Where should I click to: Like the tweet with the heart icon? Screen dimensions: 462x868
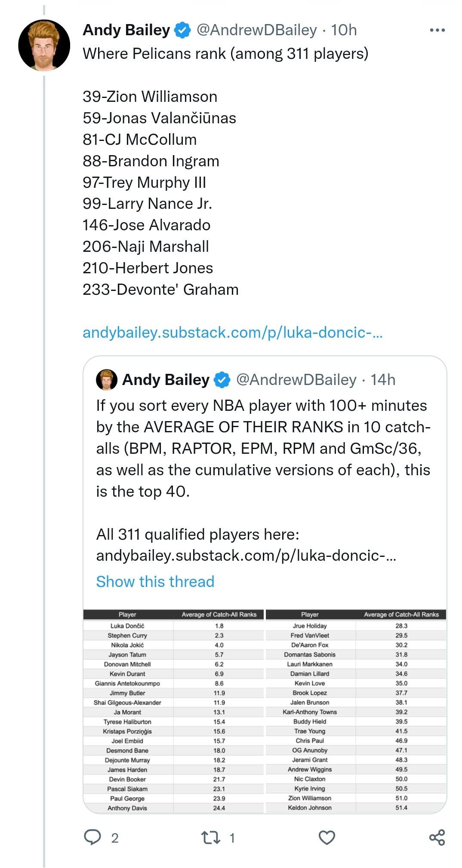[x=326, y=837]
